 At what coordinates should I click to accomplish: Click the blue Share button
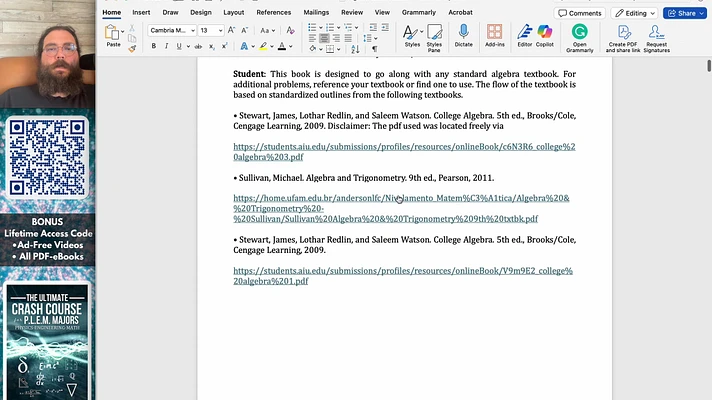point(684,13)
